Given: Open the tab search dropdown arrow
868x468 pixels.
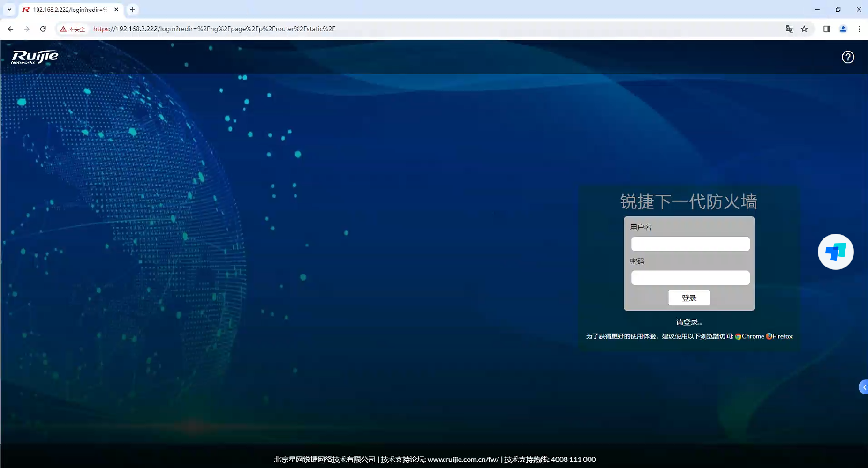Looking at the screenshot, I should (x=9, y=9).
